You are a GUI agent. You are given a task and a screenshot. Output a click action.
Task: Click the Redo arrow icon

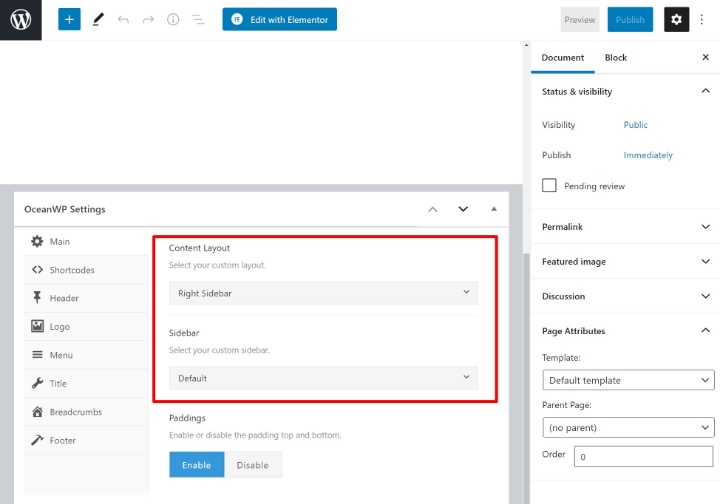[148, 20]
